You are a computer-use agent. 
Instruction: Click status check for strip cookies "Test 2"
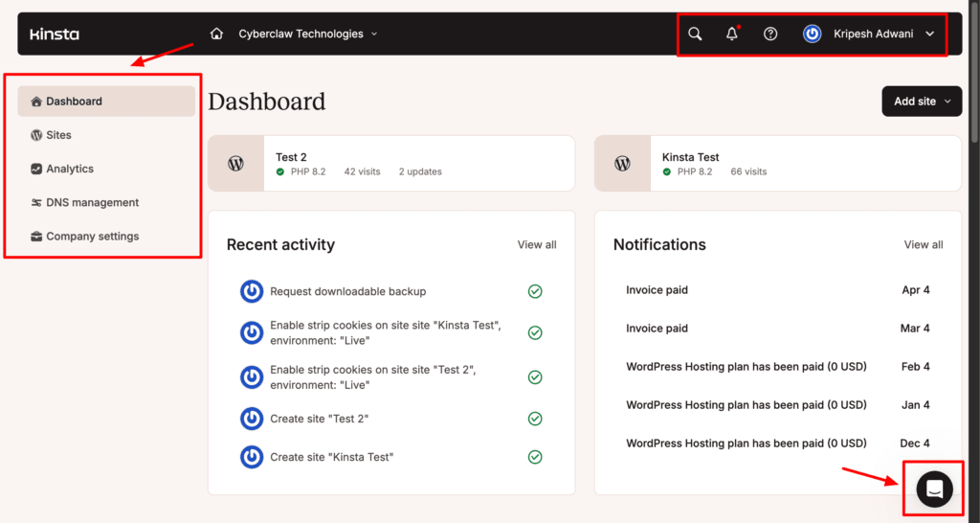pos(535,377)
